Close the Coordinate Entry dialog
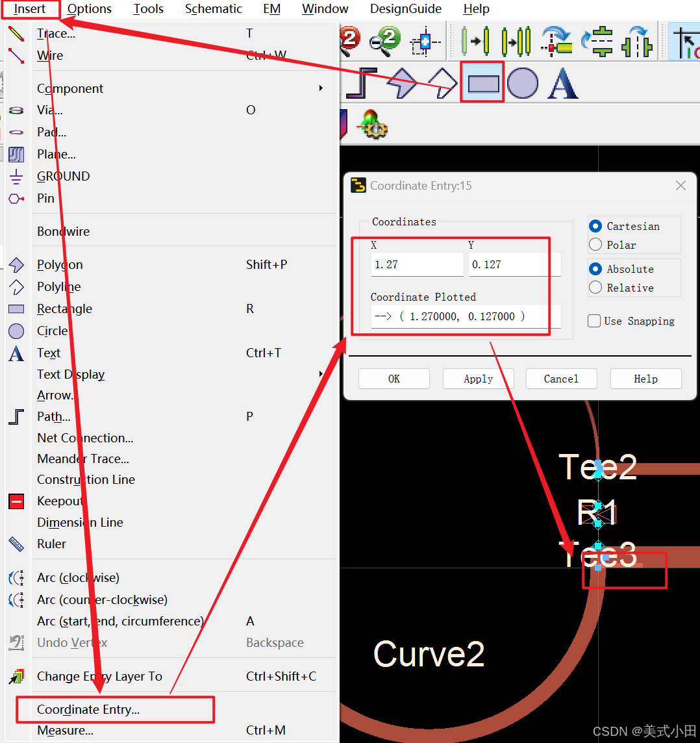 click(681, 185)
